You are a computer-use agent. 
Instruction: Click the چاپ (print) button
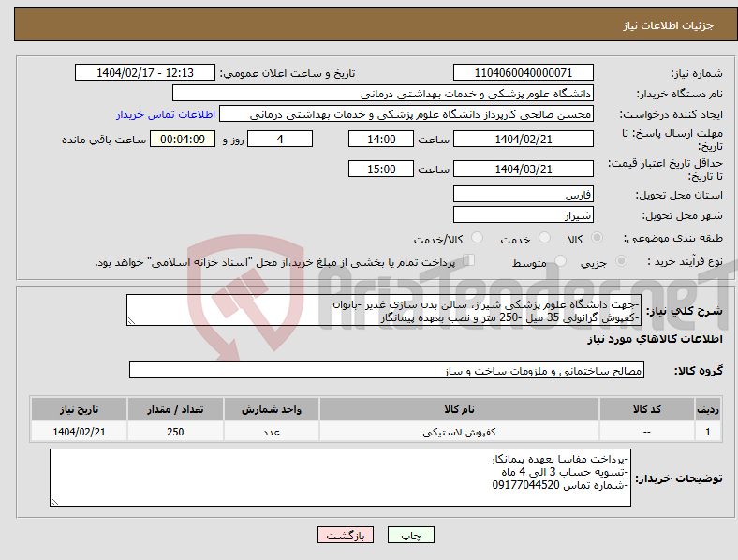pos(410,535)
